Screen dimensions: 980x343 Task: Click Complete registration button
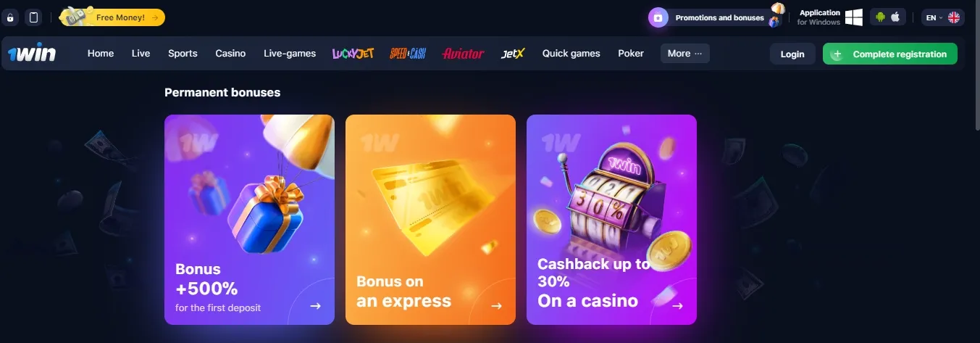[x=890, y=54]
